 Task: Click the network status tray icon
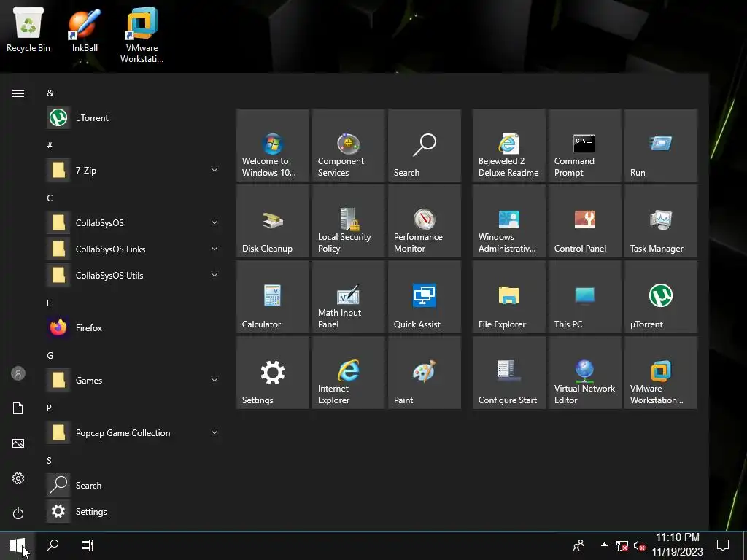click(622, 545)
